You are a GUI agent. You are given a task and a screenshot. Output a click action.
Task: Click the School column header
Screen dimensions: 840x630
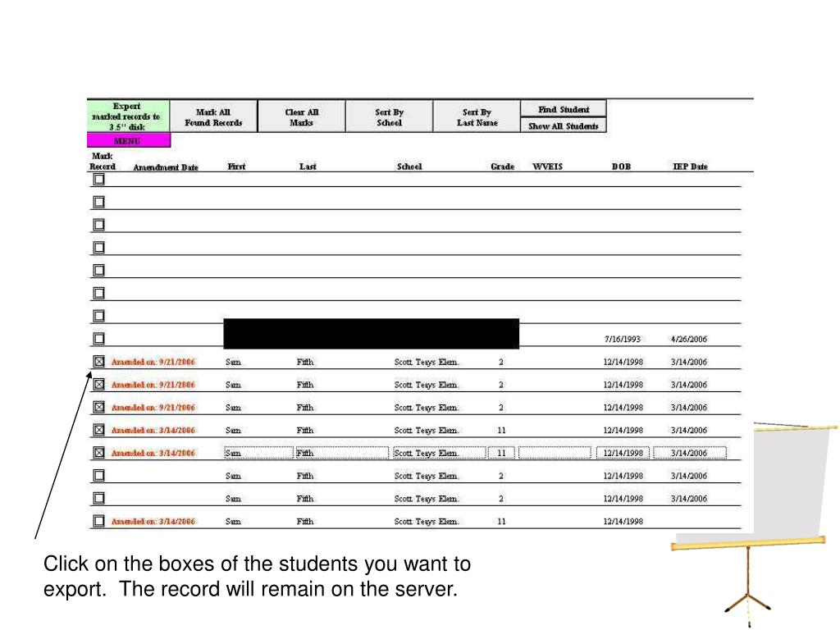[x=409, y=167]
